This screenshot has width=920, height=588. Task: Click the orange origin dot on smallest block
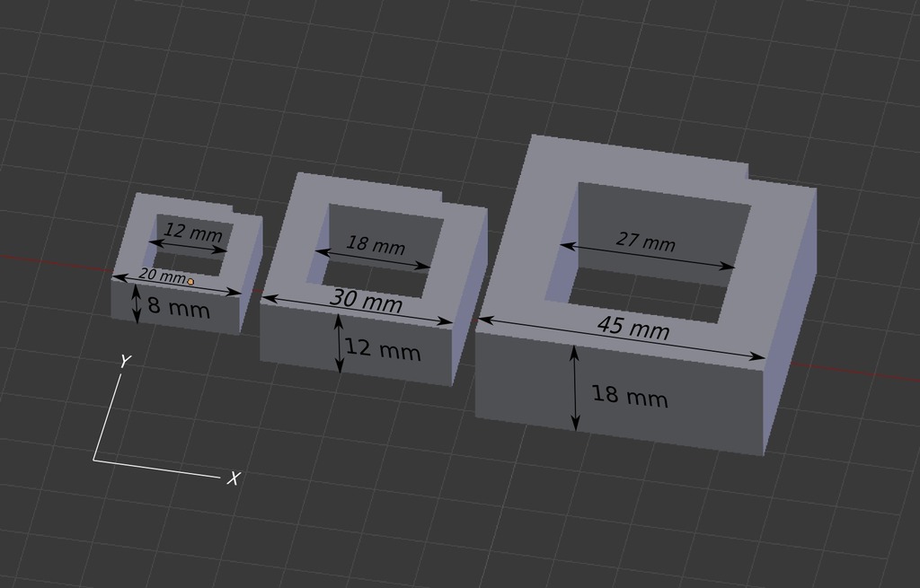190,281
